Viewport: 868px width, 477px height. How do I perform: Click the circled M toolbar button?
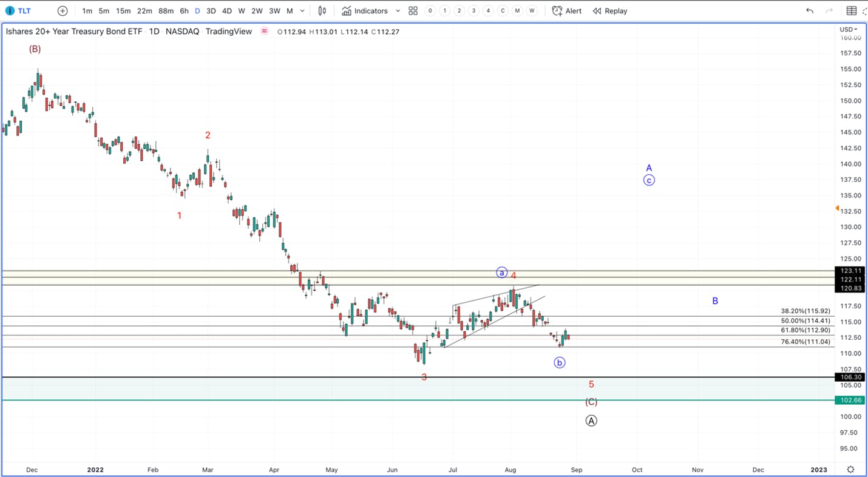(x=517, y=11)
